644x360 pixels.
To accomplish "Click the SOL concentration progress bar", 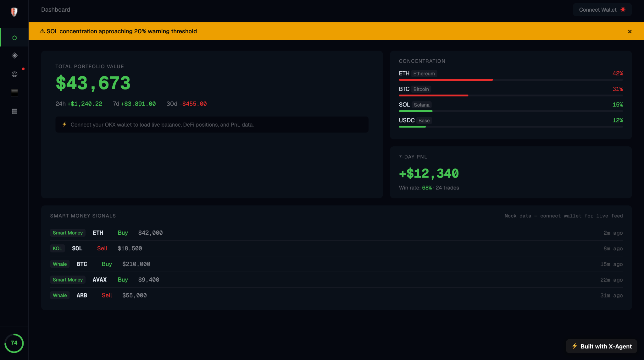I will [511, 111].
